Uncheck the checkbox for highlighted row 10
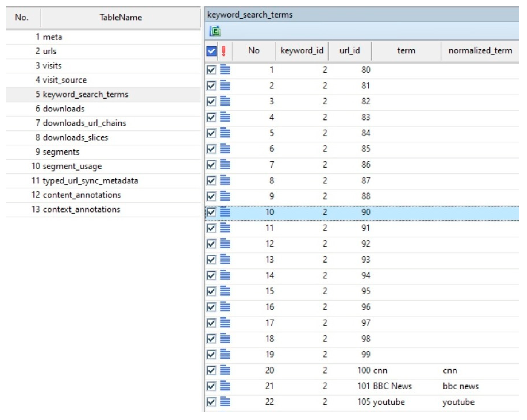The width and height of the screenshot is (527, 420). click(211, 212)
